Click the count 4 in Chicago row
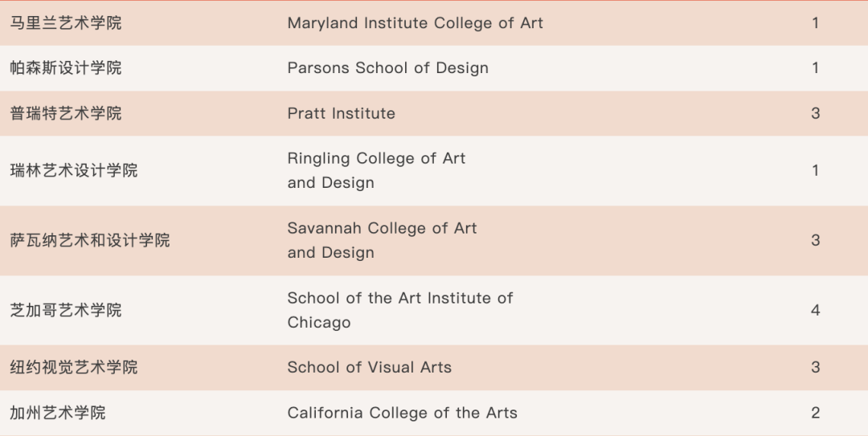The image size is (868, 436). tap(815, 310)
